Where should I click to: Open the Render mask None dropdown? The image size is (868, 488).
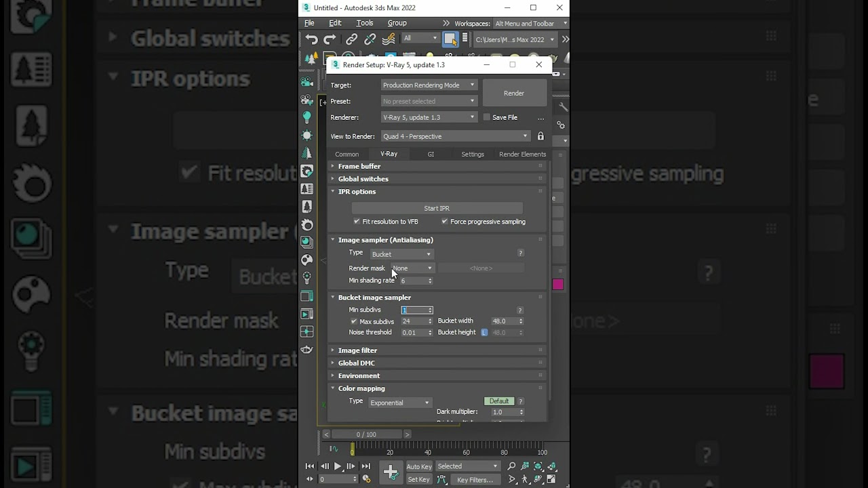412,268
